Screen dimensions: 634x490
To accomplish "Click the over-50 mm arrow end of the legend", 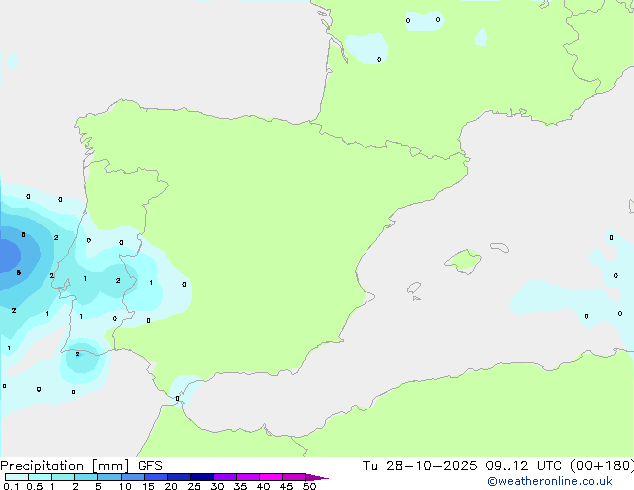I will click(x=317, y=477).
